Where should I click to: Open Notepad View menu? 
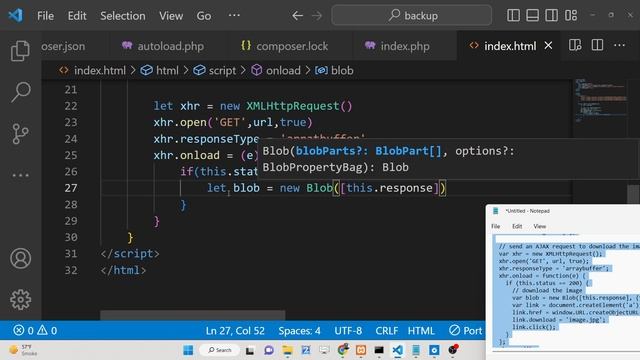(540, 226)
